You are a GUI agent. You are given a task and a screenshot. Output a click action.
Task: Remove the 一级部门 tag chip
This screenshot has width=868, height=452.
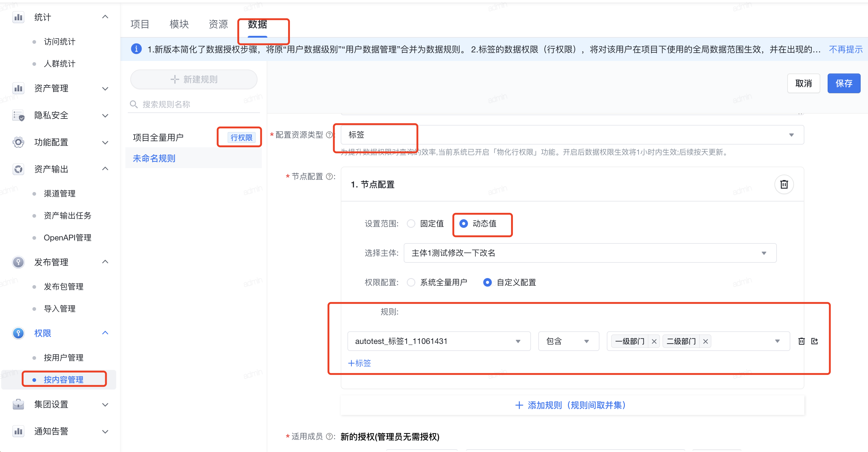[x=654, y=341]
